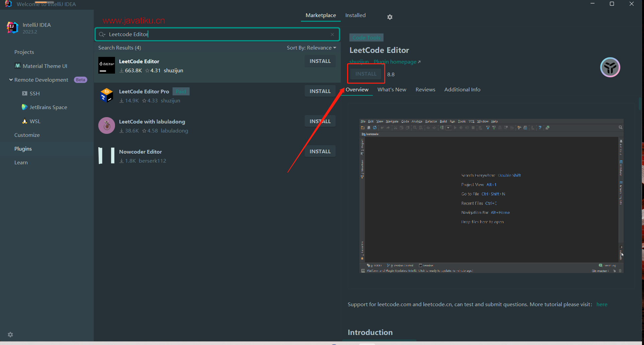This screenshot has height=345, width=644.
Task: Click the version number 8.8
Action: coord(391,75)
